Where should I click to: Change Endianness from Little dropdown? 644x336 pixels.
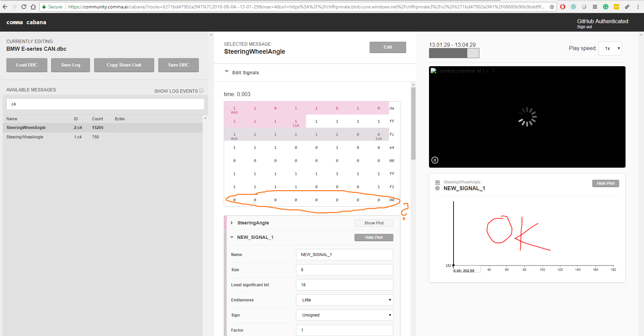344,300
